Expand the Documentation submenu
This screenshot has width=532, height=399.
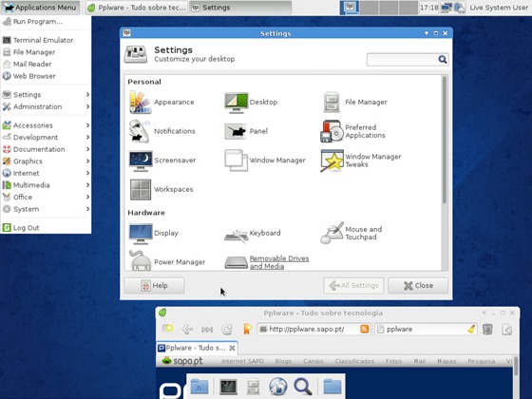tap(46, 149)
